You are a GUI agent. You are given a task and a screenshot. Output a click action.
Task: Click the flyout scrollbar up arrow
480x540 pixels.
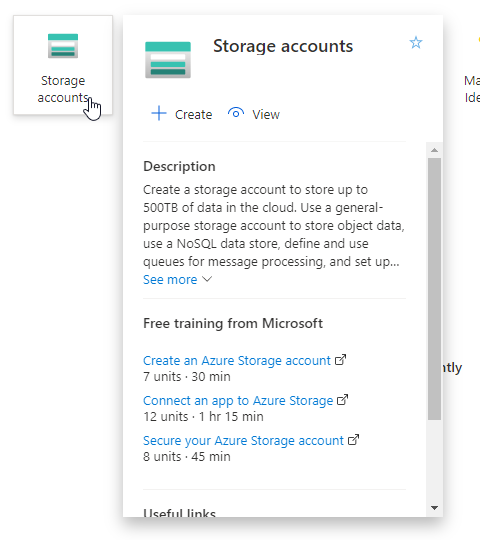point(435,150)
